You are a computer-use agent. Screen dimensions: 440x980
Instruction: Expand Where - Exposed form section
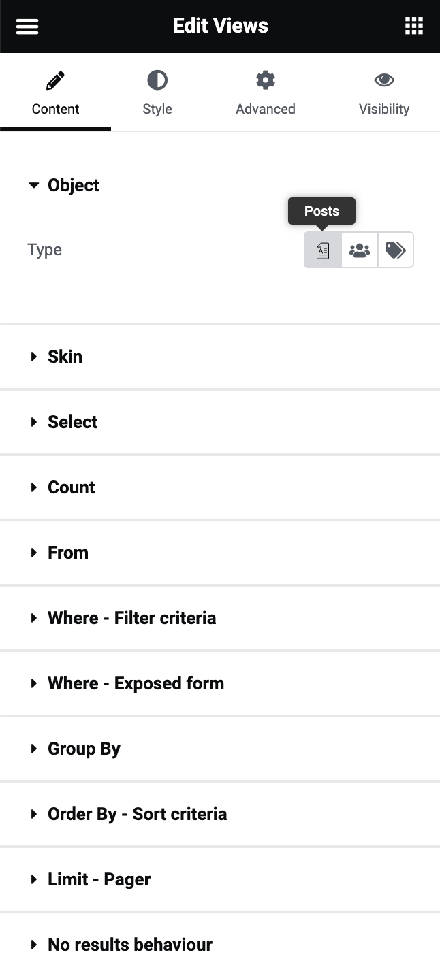(136, 683)
